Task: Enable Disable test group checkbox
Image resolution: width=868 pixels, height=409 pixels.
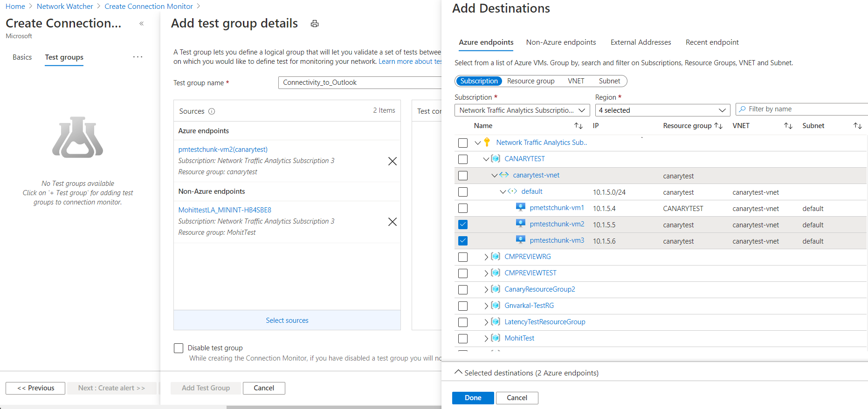Action: coord(179,348)
